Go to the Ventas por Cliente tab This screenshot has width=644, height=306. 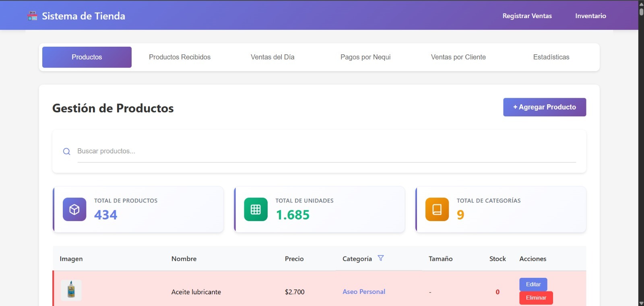458,57
